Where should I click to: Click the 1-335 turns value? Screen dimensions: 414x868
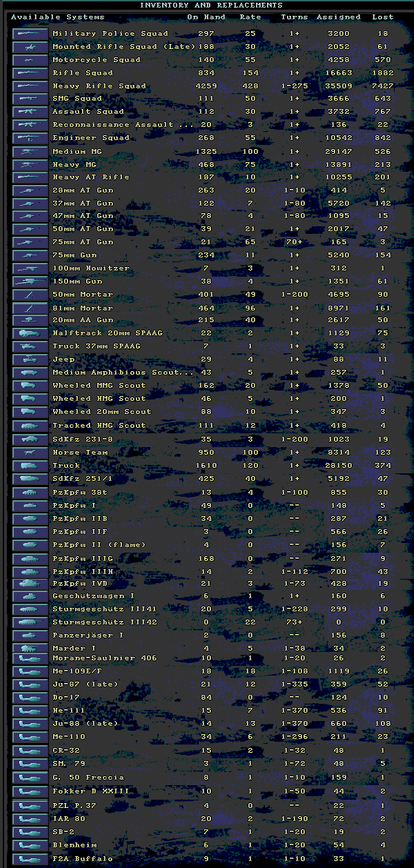(295, 684)
